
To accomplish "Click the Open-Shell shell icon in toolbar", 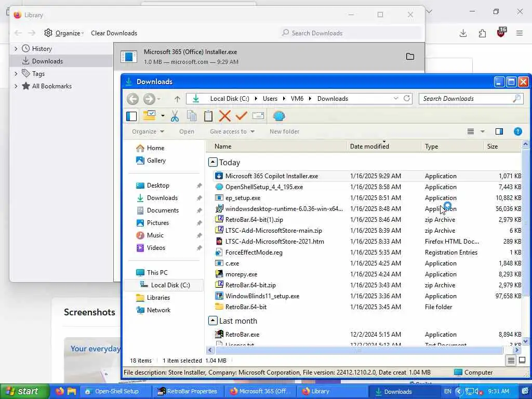I will click(x=279, y=116).
